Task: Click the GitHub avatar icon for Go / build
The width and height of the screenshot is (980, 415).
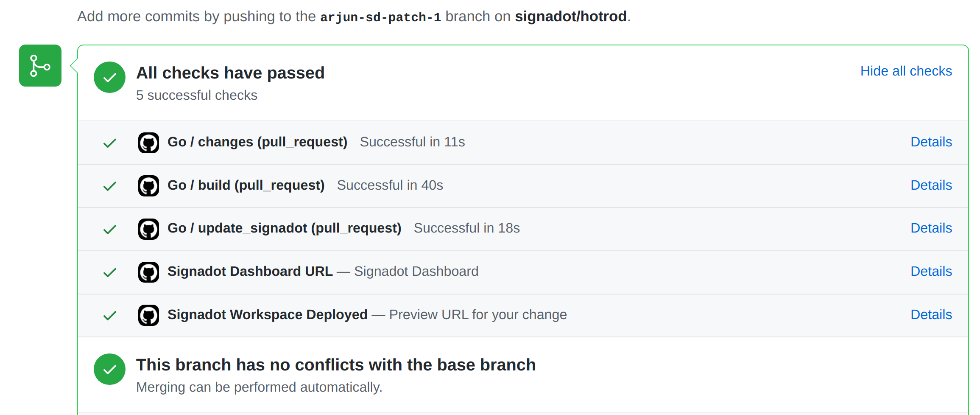Action: pyautogui.click(x=148, y=186)
